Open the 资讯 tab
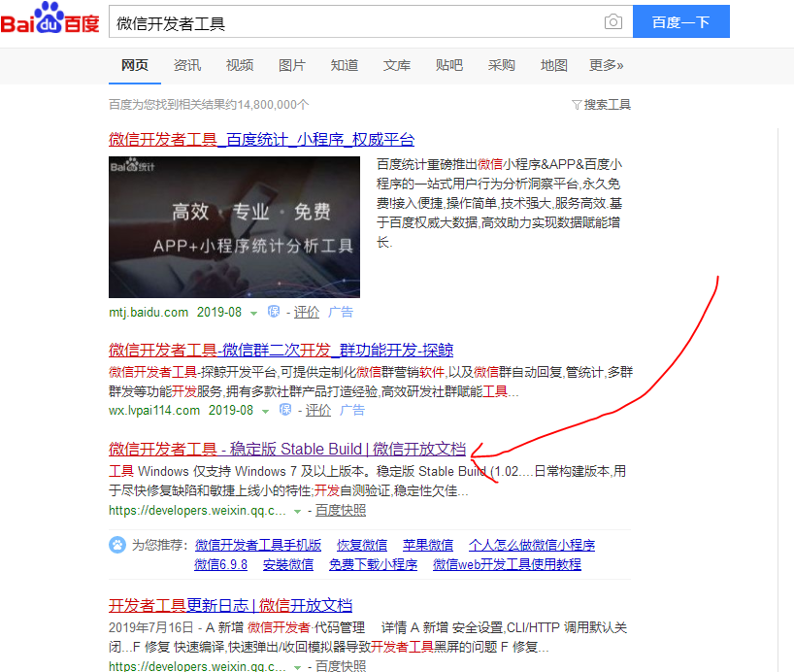 (x=186, y=66)
